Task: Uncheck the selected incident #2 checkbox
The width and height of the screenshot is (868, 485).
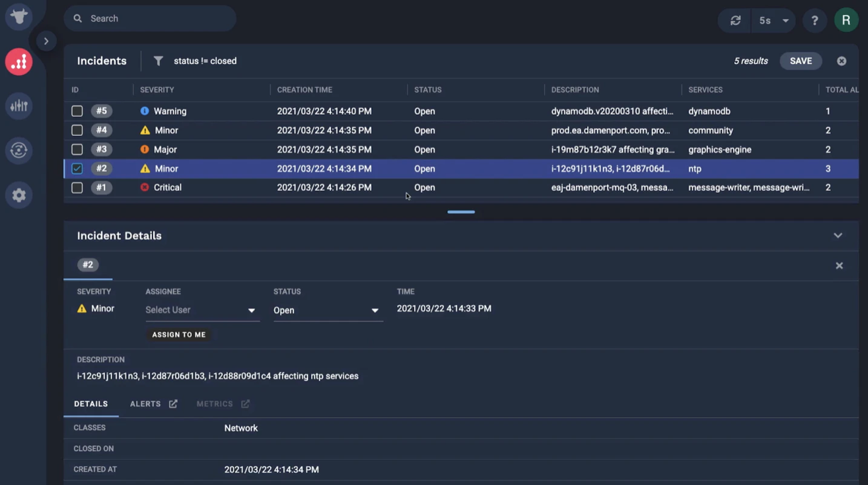Action: [77, 169]
